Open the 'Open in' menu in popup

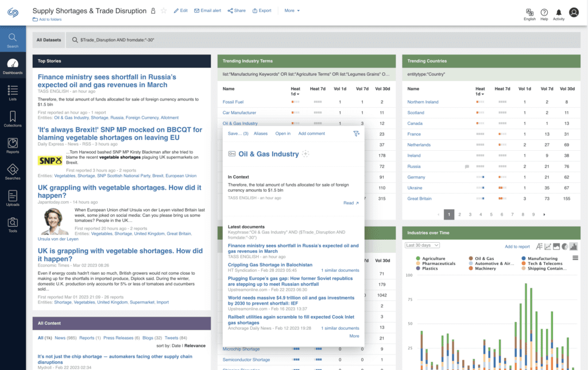(x=283, y=134)
